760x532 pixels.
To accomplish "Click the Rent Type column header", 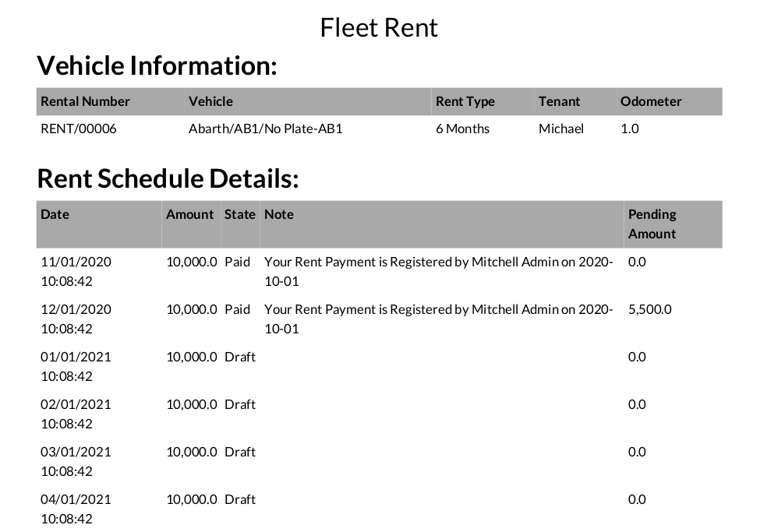I will 465,101.
